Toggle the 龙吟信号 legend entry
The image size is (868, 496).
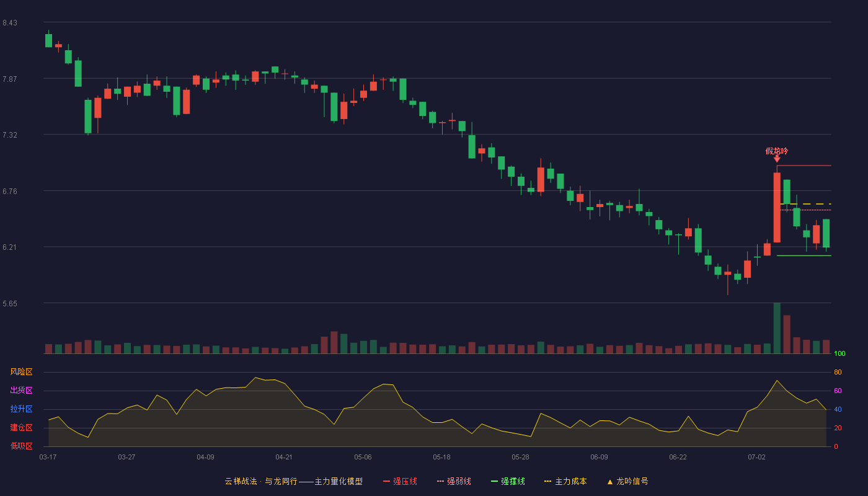coord(627,481)
